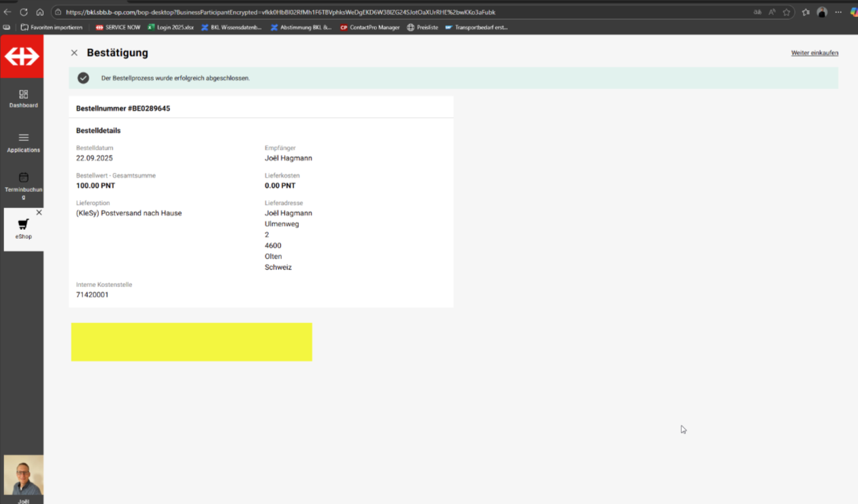Open the ContactPro Manager bookmark

tap(369, 28)
